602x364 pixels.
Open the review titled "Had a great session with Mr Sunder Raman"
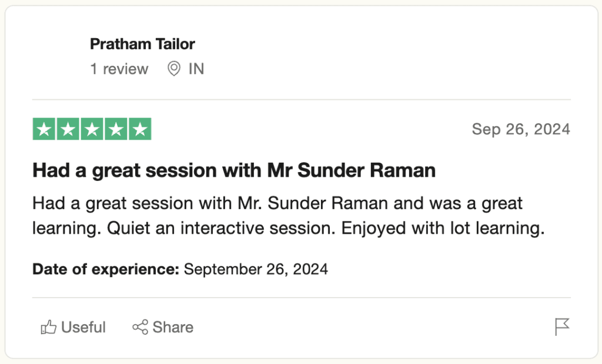click(x=234, y=170)
